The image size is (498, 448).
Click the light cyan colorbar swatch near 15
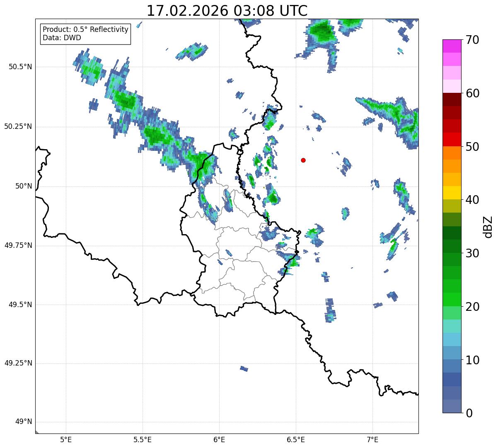pos(452,326)
